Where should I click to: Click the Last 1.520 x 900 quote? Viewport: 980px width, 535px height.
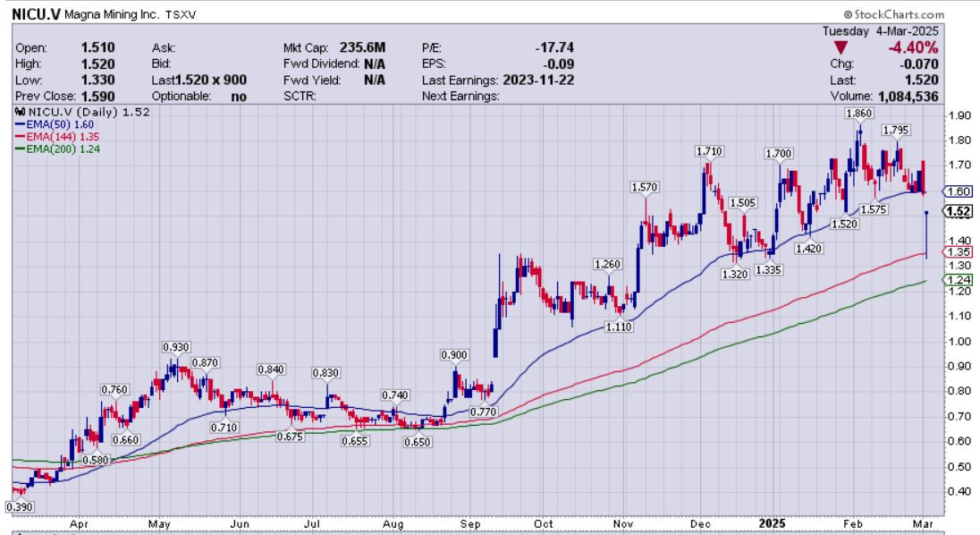coord(199,80)
